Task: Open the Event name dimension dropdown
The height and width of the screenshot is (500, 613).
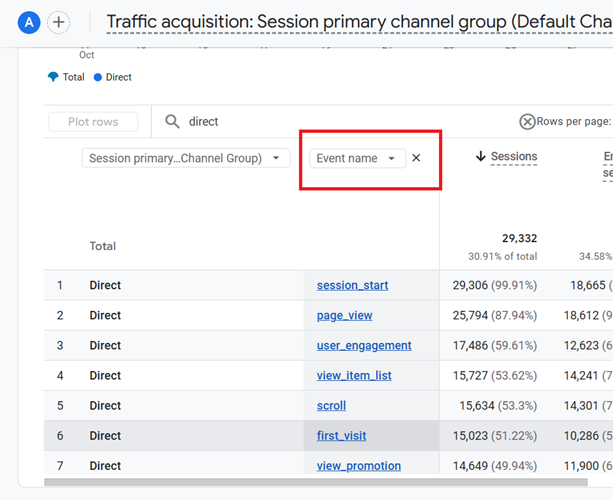Action: coord(357,158)
